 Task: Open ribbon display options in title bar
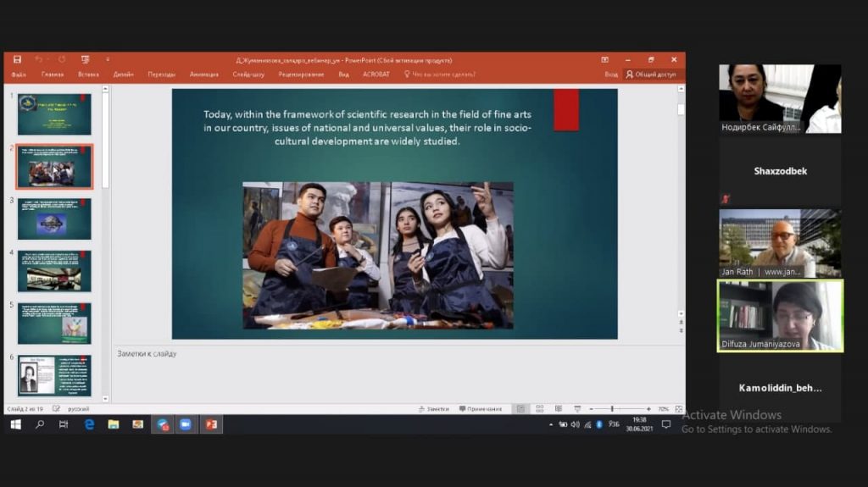(605, 60)
